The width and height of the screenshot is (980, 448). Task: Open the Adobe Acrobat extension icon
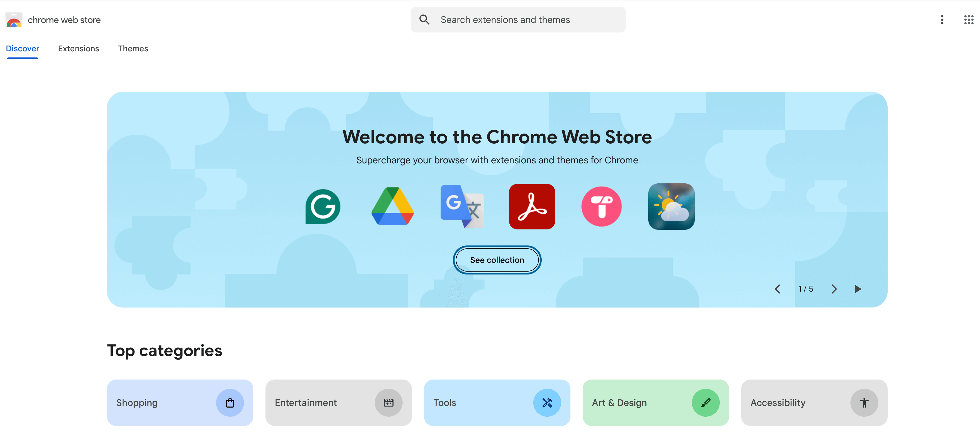pyautogui.click(x=532, y=206)
